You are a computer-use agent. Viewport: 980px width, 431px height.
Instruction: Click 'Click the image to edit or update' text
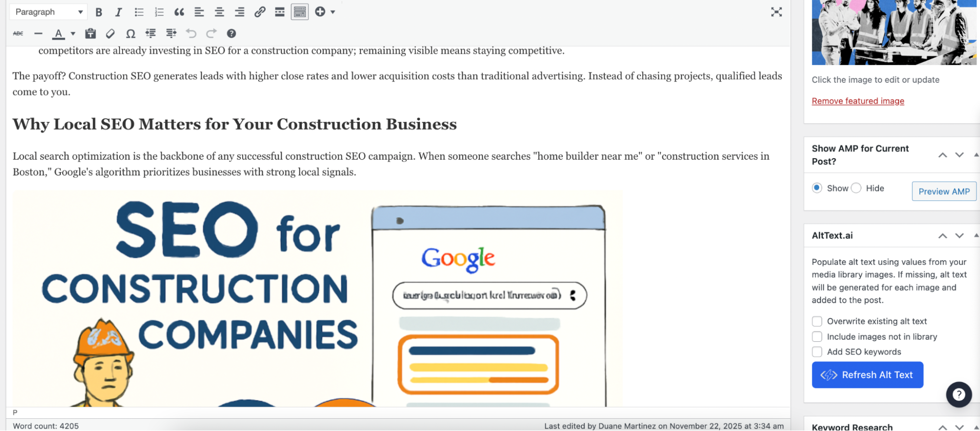[x=876, y=80]
